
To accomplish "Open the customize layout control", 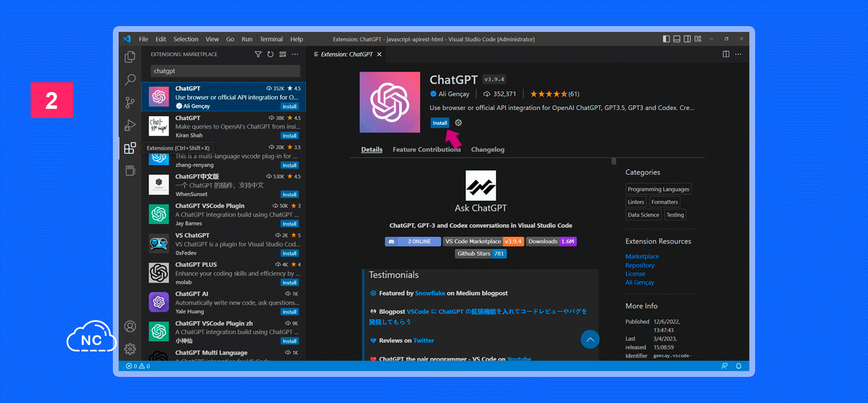I will [x=698, y=39].
